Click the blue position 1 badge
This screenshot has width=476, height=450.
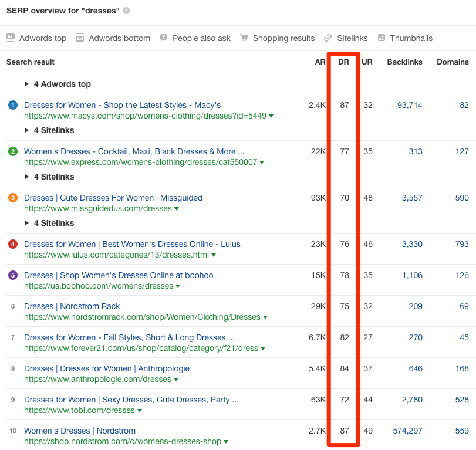point(12,105)
